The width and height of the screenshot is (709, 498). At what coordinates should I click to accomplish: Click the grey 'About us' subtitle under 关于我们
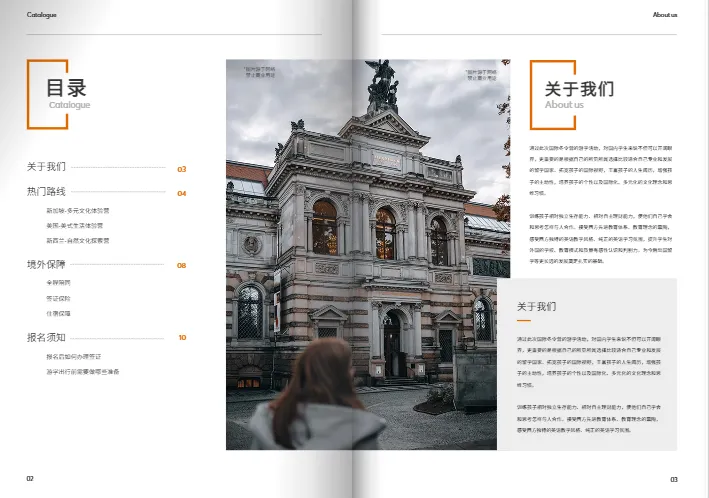click(x=564, y=104)
